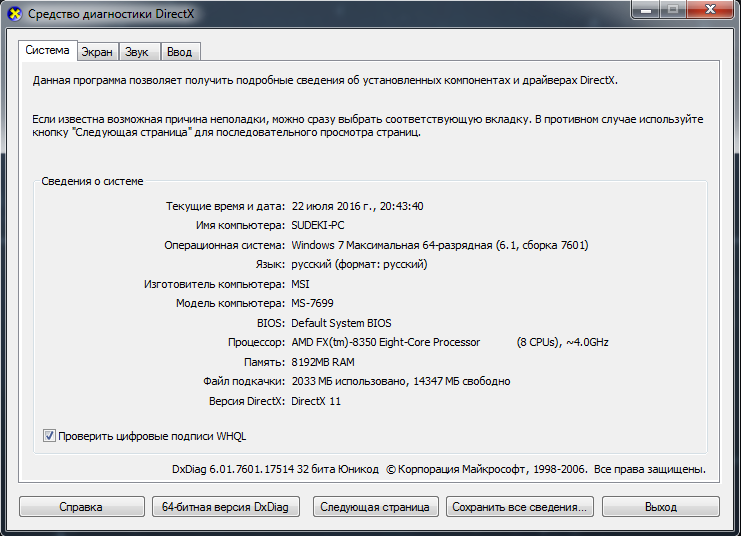Launch the 64-битная версия DxDiag button
Viewport: 741px width, 536px height.
pyautogui.click(x=225, y=507)
